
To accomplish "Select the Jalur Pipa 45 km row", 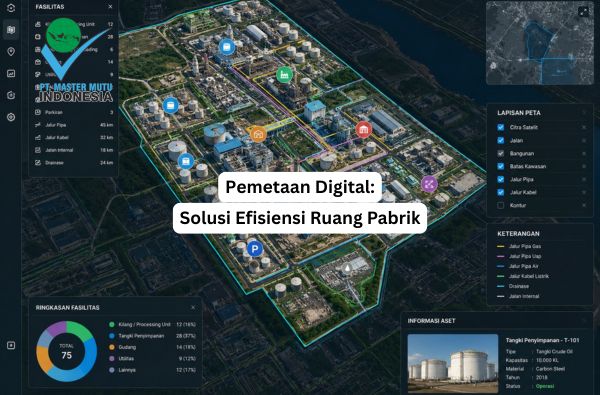I will click(74, 125).
